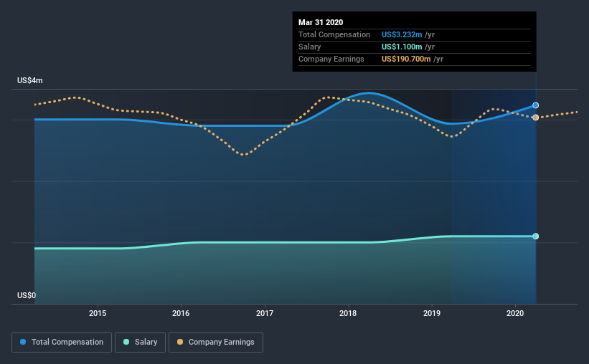589x364 pixels.
Task: Click the 2015 x-axis label
Action: [98, 313]
